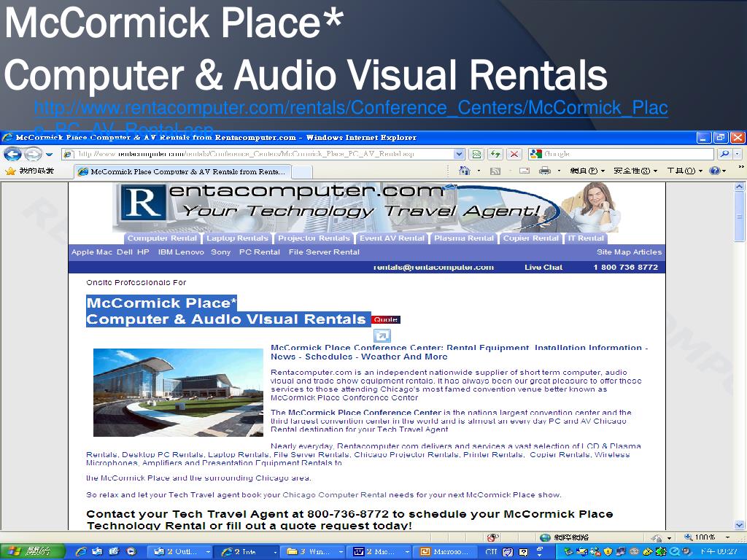Click the page scrollbar down arrow

tap(740, 525)
